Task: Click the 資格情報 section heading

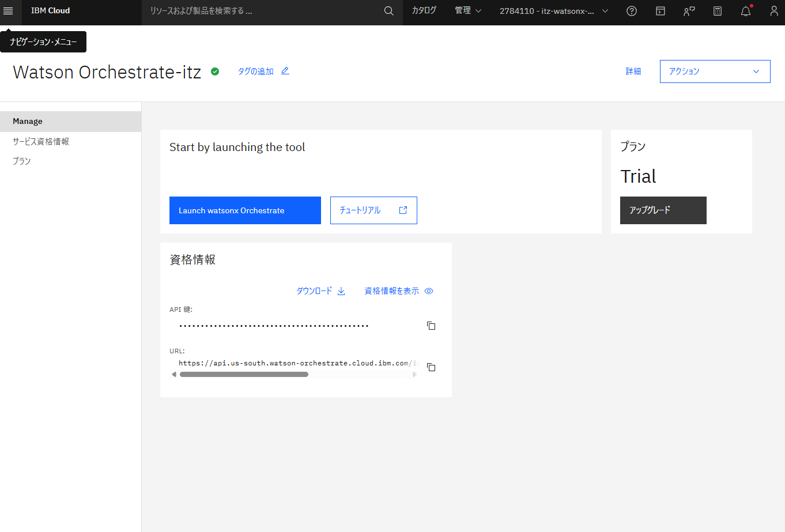Action: [193, 260]
